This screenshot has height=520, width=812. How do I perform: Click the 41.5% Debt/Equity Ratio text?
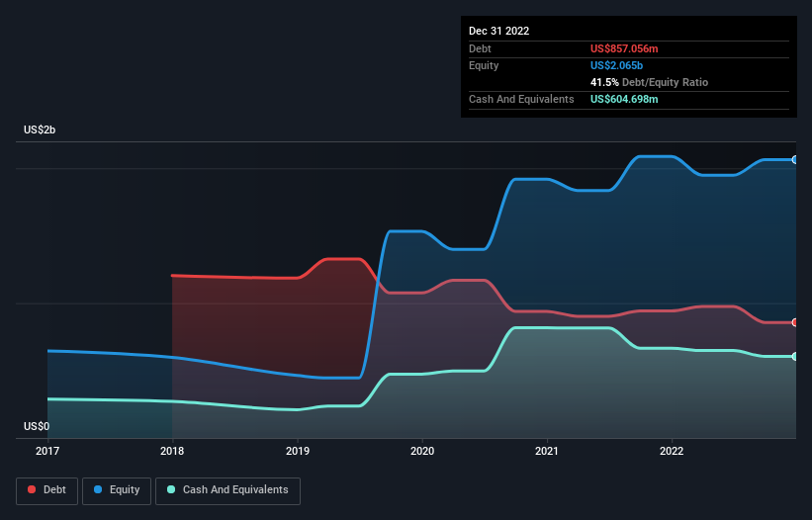(649, 82)
